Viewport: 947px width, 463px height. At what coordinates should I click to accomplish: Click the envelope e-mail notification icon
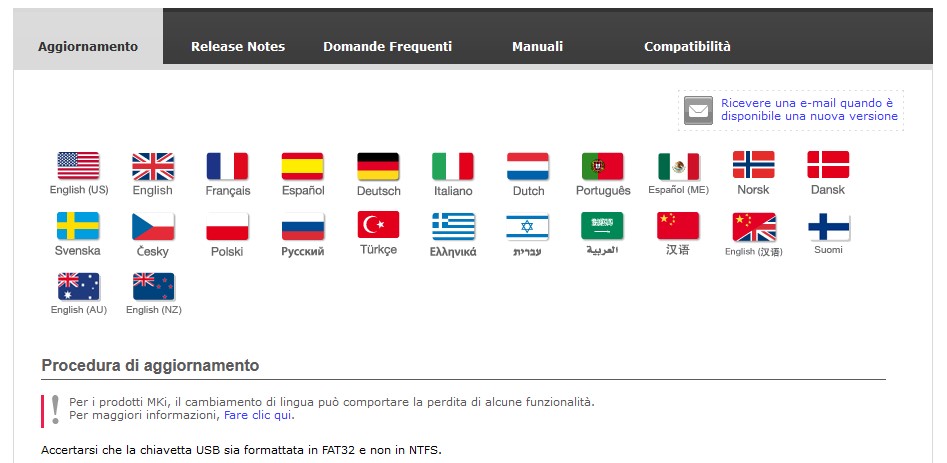pos(699,110)
